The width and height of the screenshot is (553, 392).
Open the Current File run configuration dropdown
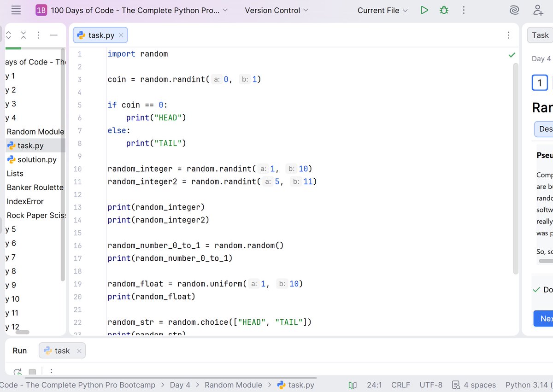(382, 10)
